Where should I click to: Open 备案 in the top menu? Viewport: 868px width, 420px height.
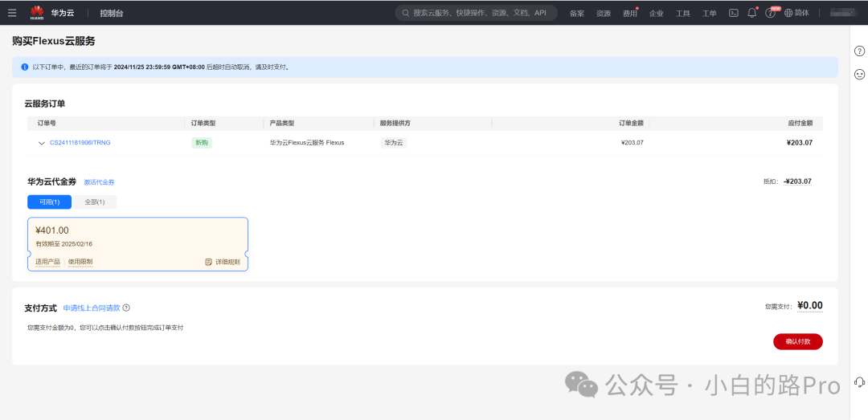(x=577, y=14)
